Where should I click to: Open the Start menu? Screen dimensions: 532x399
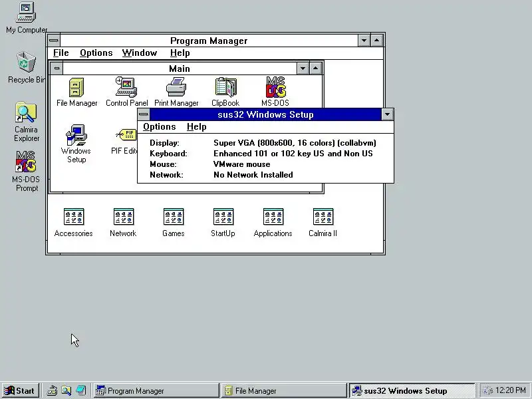(20, 390)
